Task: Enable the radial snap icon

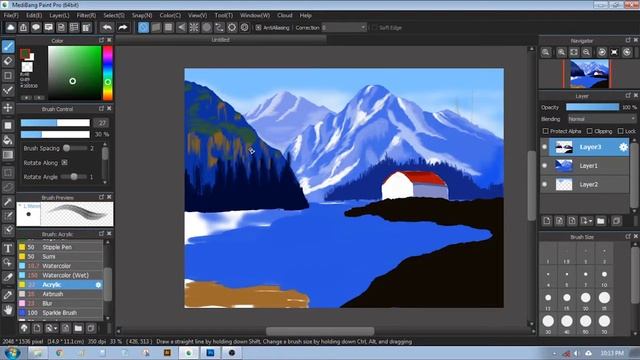Action: tap(194, 28)
